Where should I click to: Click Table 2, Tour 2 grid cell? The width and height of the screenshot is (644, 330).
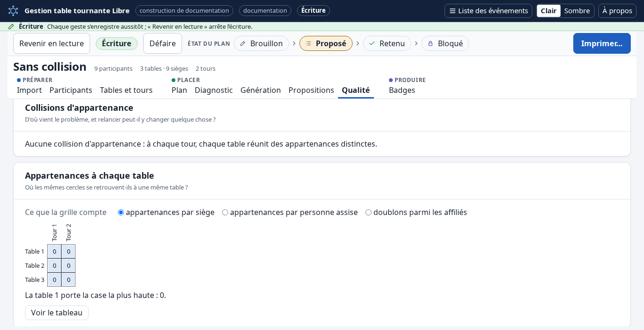click(x=68, y=265)
